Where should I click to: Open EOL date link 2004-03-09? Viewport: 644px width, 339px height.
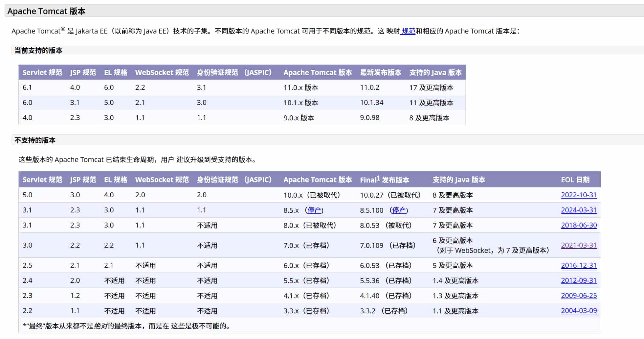pos(579,311)
